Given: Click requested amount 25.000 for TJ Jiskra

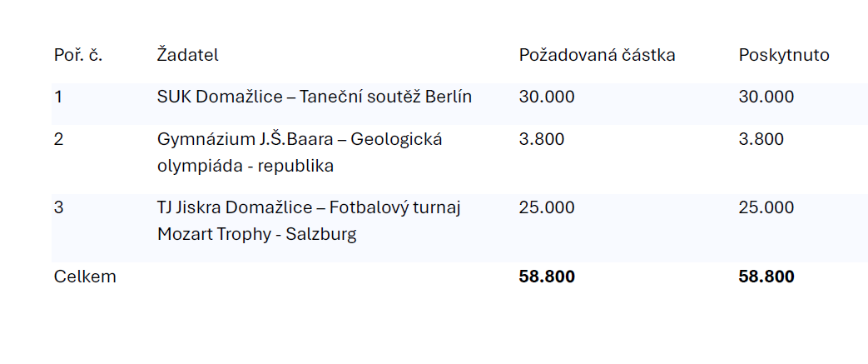Looking at the screenshot, I should tap(547, 207).
